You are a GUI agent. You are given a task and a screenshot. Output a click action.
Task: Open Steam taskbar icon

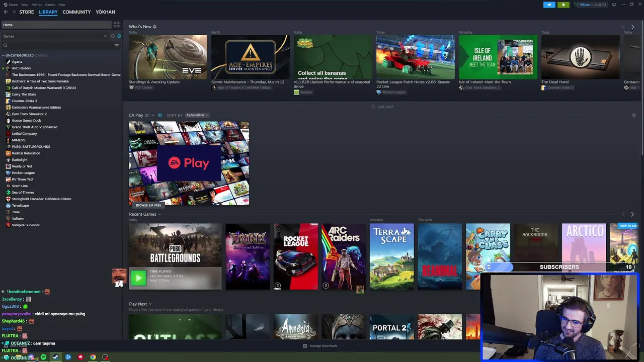point(55,357)
